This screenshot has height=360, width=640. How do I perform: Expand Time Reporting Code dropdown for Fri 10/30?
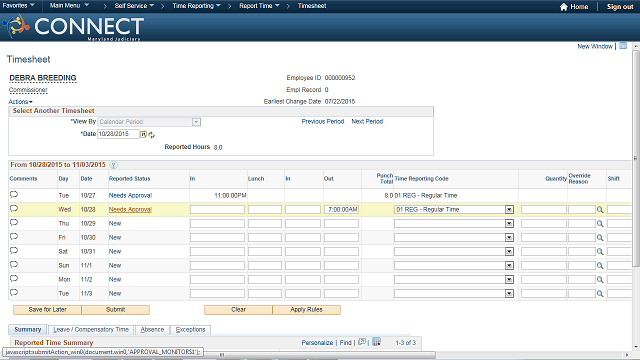[509, 238]
